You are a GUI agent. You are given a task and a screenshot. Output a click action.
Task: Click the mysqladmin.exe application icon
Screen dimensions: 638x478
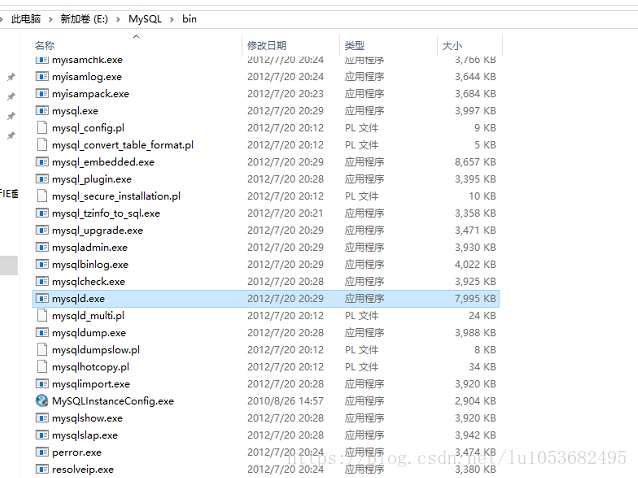tap(42, 247)
